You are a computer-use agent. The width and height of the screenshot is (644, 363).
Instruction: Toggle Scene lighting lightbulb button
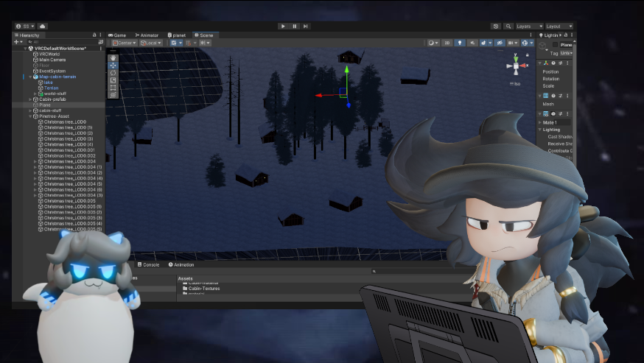[x=460, y=43]
